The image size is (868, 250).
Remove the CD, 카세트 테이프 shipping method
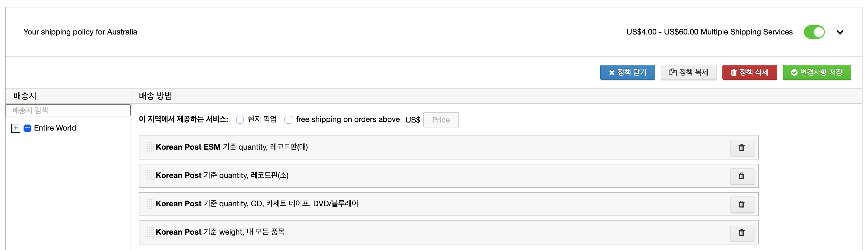click(x=742, y=204)
